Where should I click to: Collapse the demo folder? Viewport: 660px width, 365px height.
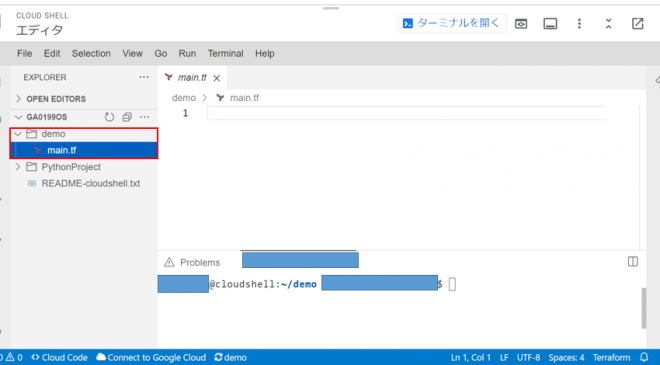pyautogui.click(x=84, y=134)
